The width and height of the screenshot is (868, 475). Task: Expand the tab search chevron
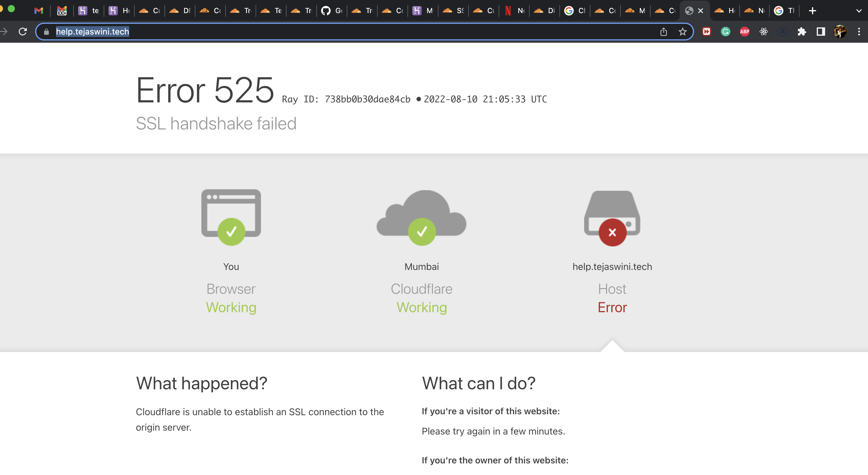point(858,11)
